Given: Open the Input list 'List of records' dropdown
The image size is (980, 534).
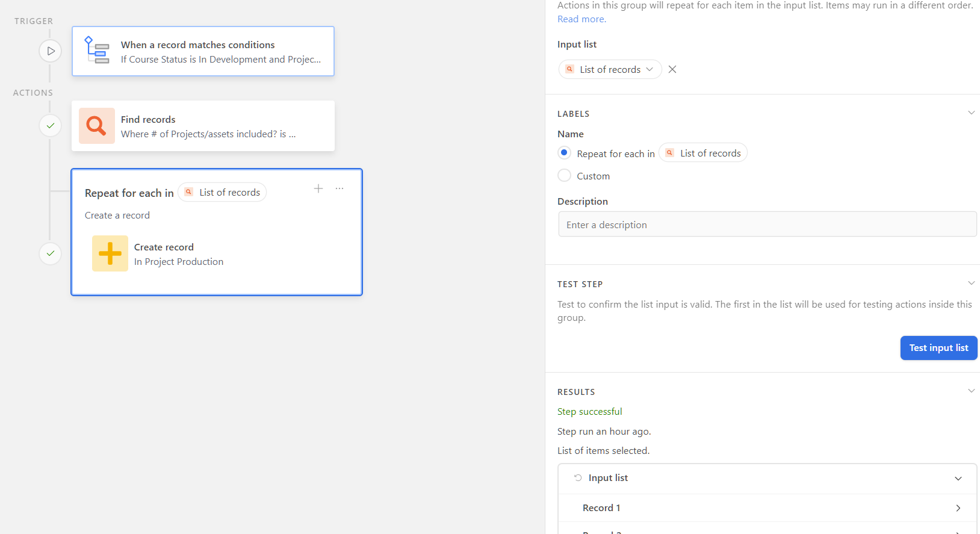Looking at the screenshot, I should (610, 69).
